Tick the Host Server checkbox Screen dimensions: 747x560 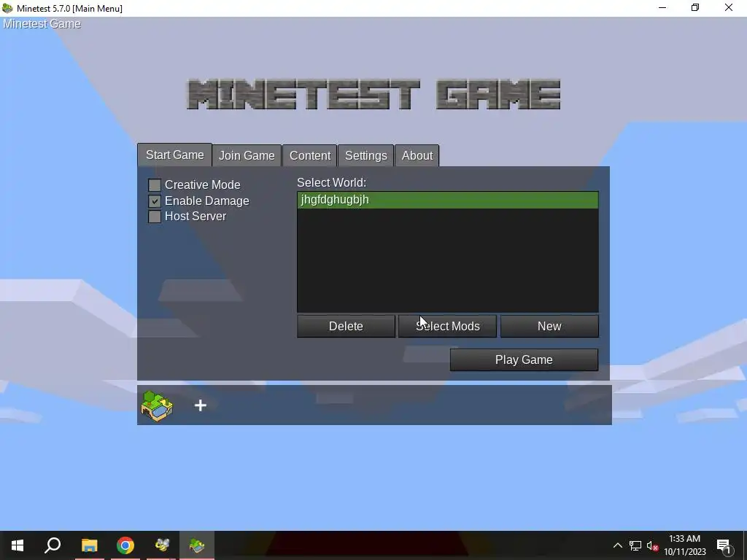[155, 216]
